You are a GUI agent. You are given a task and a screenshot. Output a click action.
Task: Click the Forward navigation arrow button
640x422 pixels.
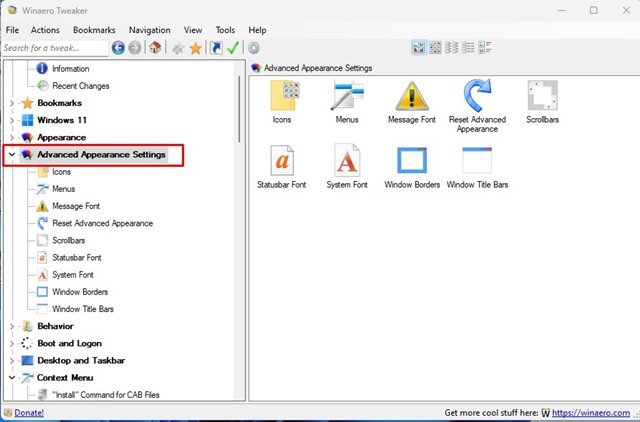(x=135, y=48)
